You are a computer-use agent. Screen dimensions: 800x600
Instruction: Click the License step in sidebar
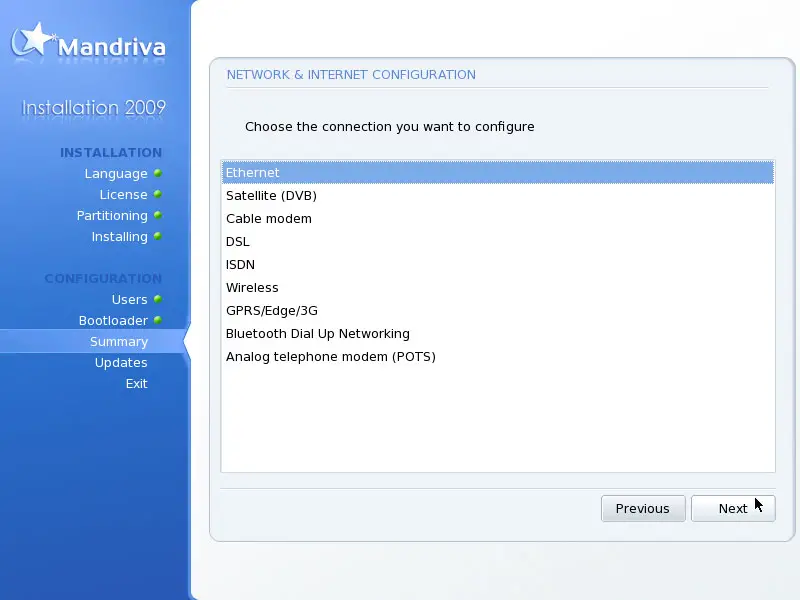(123, 194)
